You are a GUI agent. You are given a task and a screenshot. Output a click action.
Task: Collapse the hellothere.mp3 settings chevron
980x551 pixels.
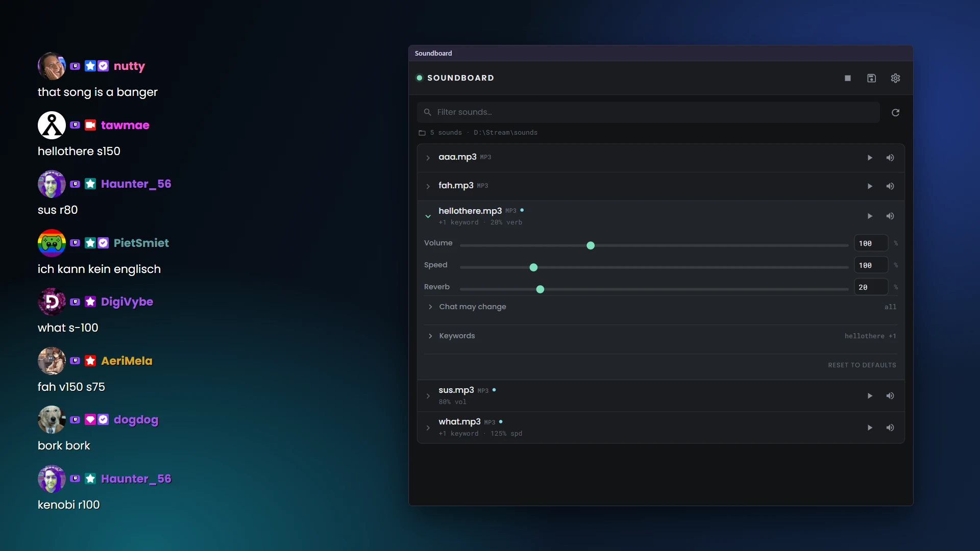coord(428,216)
